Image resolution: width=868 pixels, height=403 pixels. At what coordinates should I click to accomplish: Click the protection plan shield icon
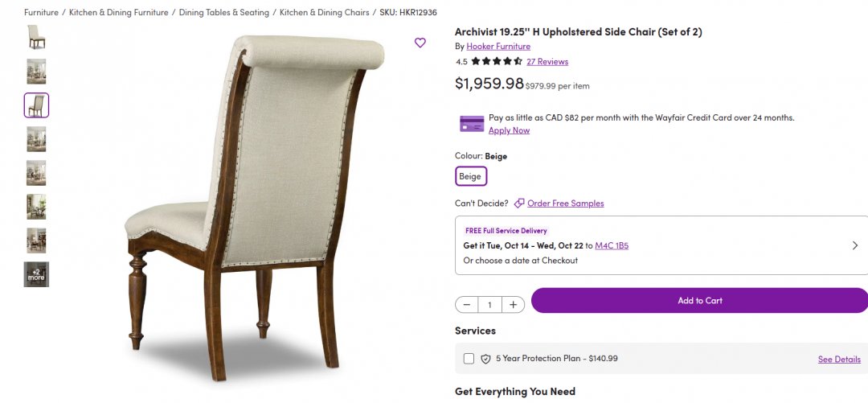point(485,359)
